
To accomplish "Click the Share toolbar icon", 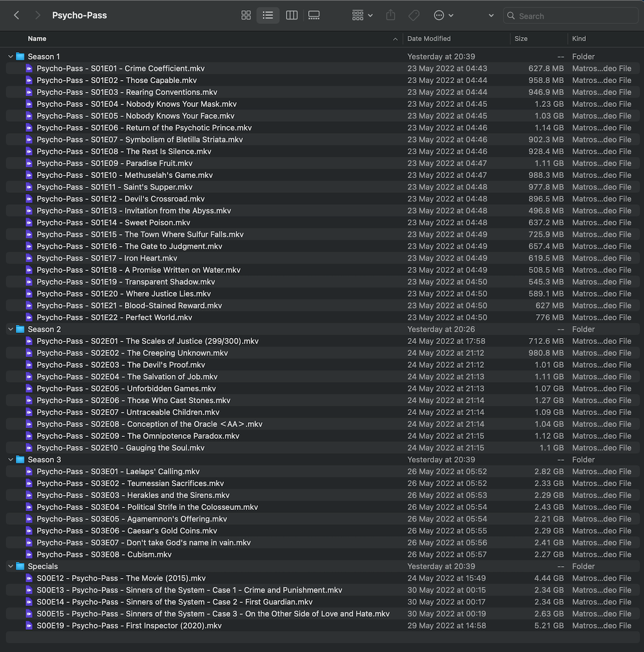I will click(x=391, y=16).
